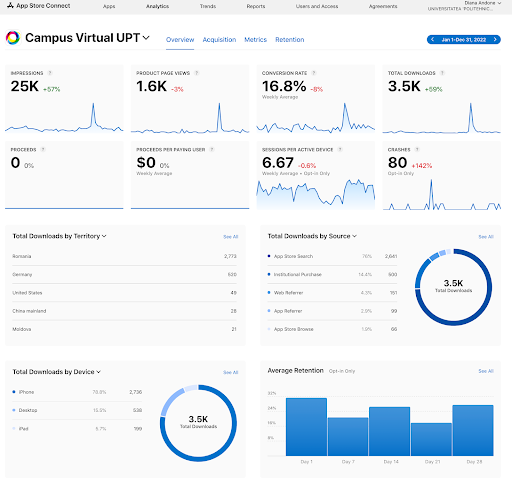Image resolution: width=512 pixels, height=484 pixels.
Task: Select the App Referrer source row
Action: pos(332,311)
